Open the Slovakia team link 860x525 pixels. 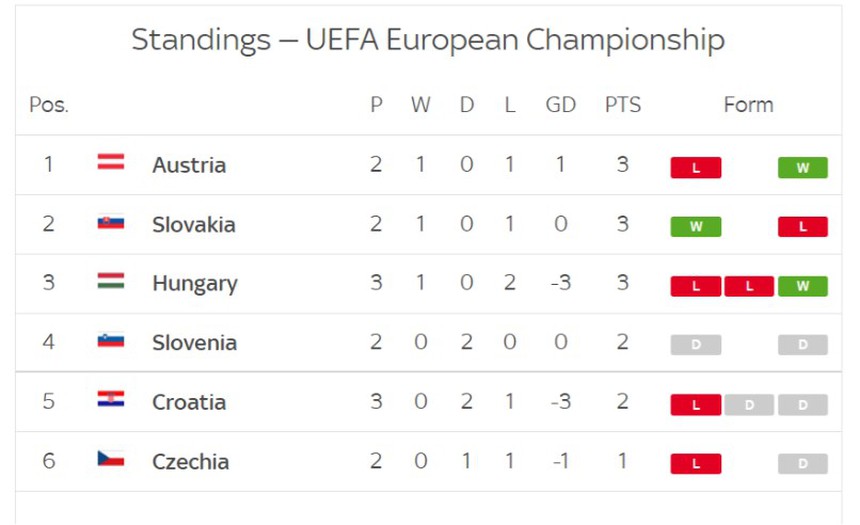pos(194,224)
